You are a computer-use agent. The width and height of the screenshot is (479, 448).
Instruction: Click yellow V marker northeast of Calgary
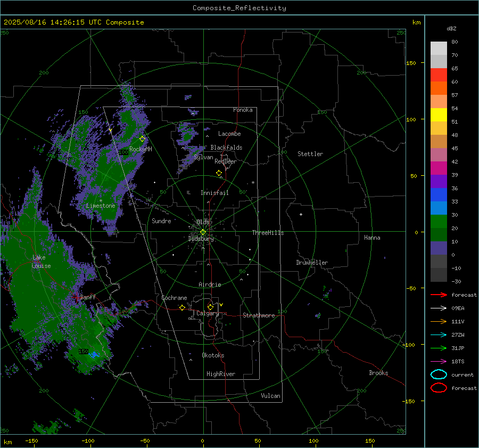221,305
